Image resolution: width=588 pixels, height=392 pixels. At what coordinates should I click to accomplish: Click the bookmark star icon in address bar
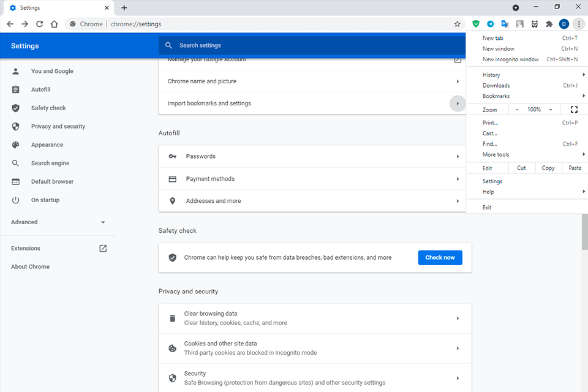pyautogui.click(x=457, y=24)
